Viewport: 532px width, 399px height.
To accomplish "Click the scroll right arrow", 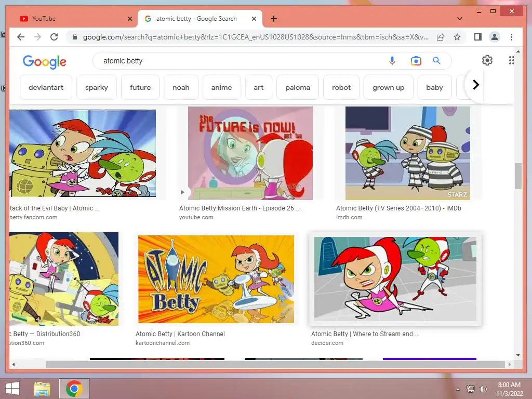I will tap(509, 364).
